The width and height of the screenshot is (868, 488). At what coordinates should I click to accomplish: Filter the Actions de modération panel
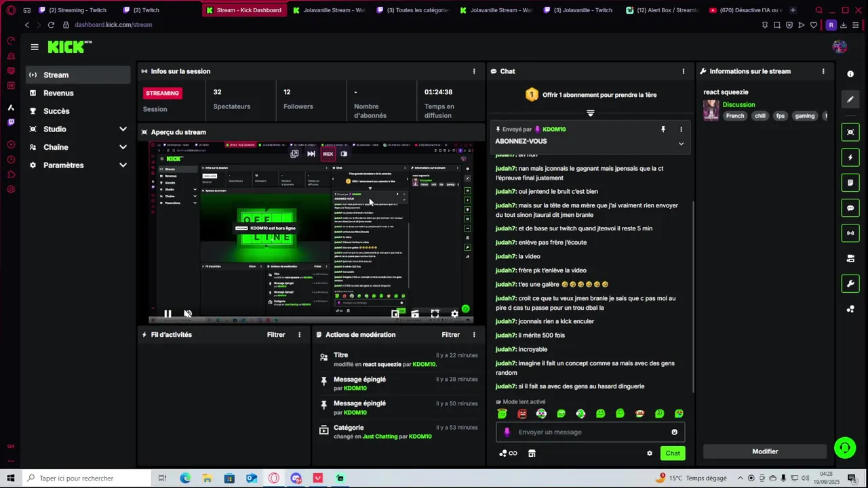pos(451,335)
